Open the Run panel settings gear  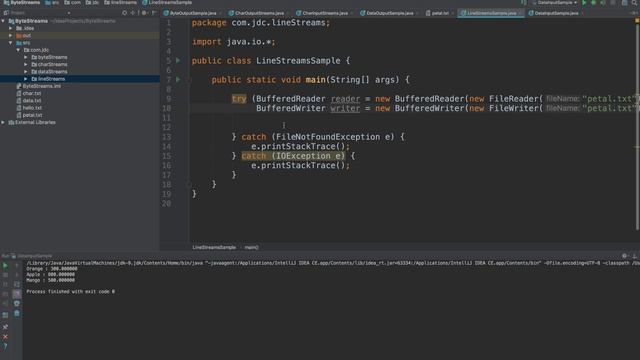point(624,256)
